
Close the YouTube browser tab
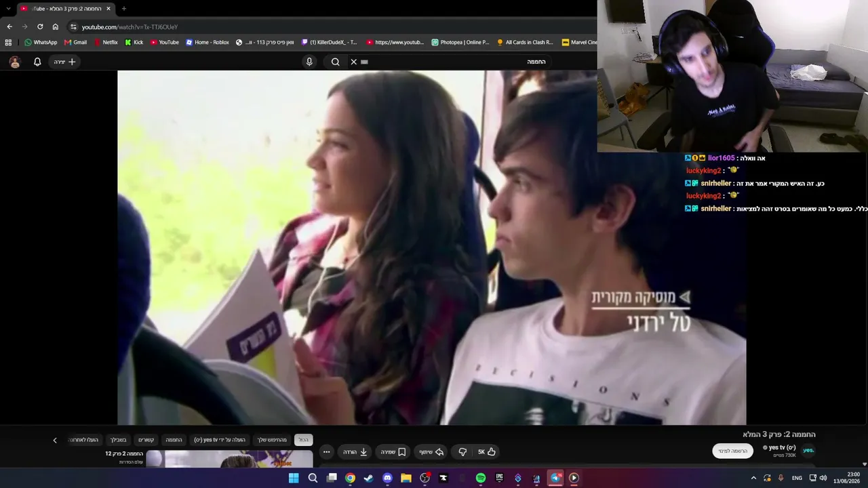click(108, 8)
